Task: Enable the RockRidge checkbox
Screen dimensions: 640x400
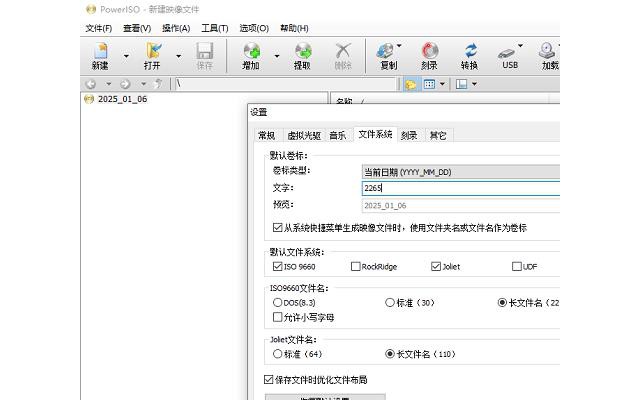Action: tap(356, 267)
